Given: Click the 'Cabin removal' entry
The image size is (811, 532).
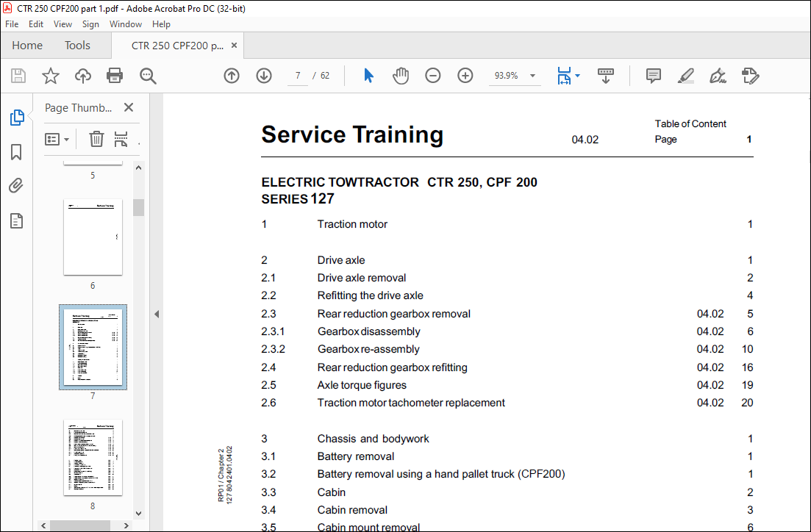Looking at the screenshot, I should [x=352, y=510].
